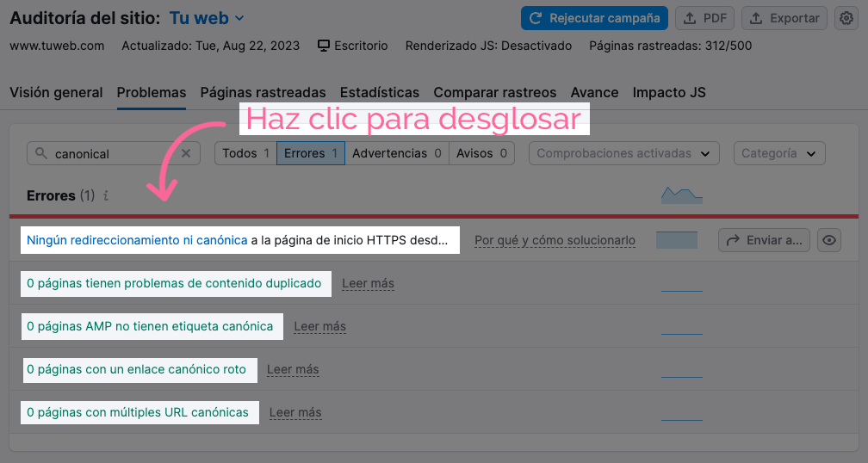Click the www.tuweb.com URL text

pyautogui.click(x=57, y=46)
